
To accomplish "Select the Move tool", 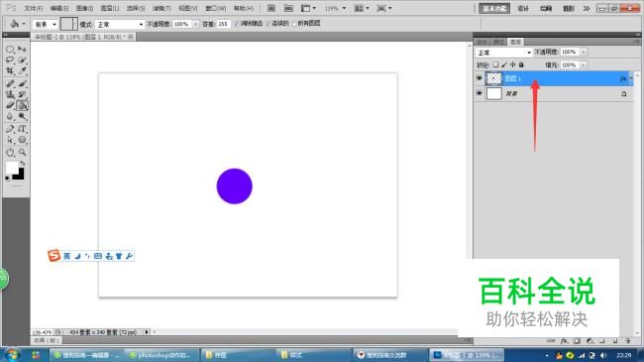I will click(x=22, y=50).
